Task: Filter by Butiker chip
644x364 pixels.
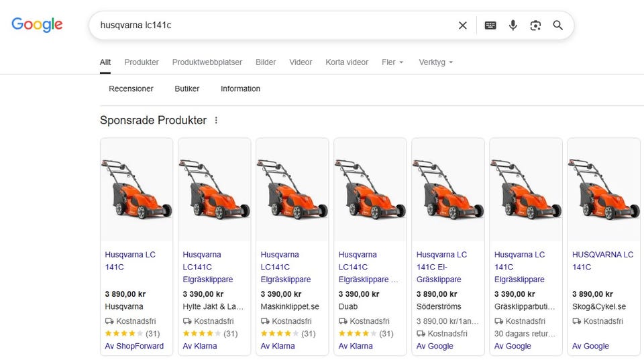Action: point(187,88)
